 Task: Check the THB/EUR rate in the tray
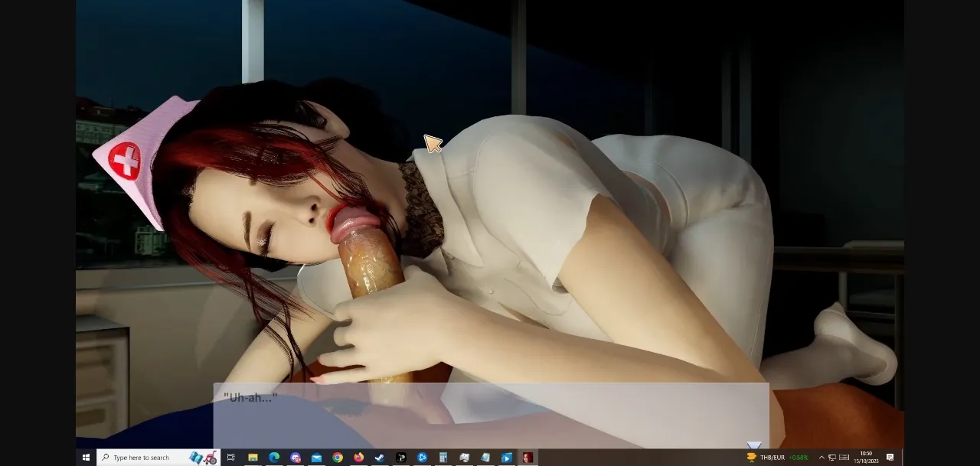pos(773,457)
